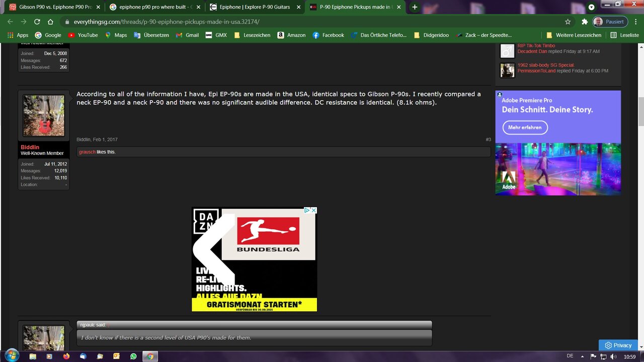Expand the Weitere Lesezeichen folder

(574, 35)
